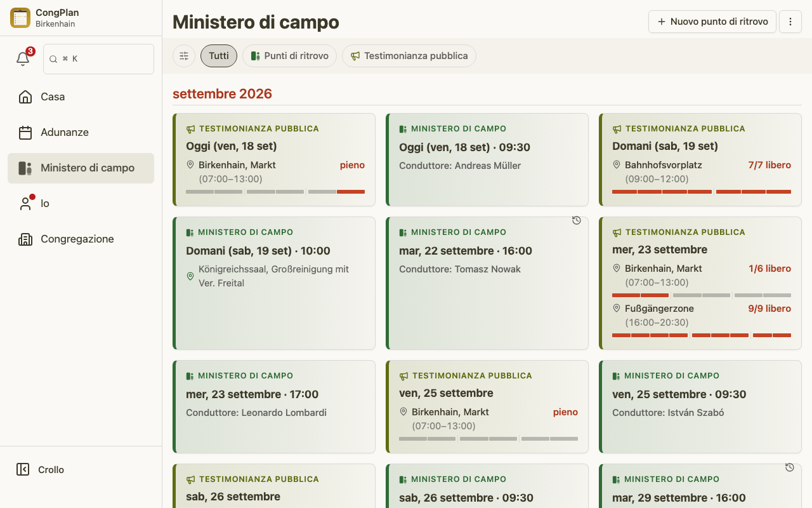Open Congregazione section
The height and width of the screenshot is (508, 812).
tap(81, 239)
